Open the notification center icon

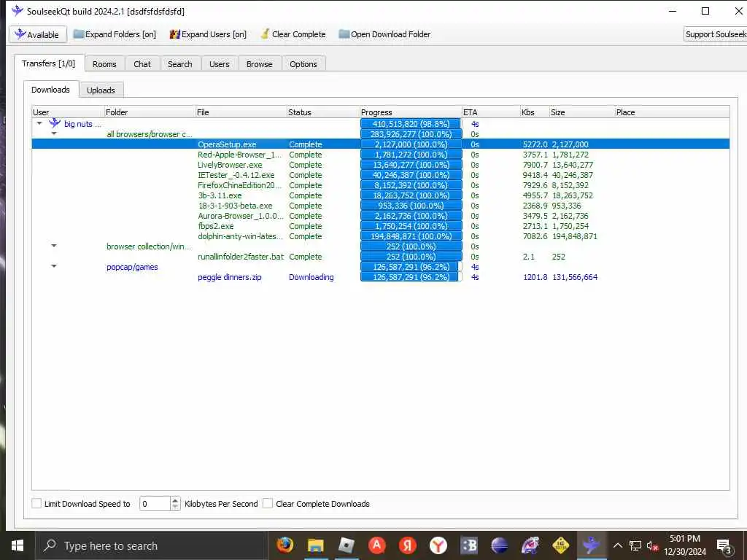(724, 546)
